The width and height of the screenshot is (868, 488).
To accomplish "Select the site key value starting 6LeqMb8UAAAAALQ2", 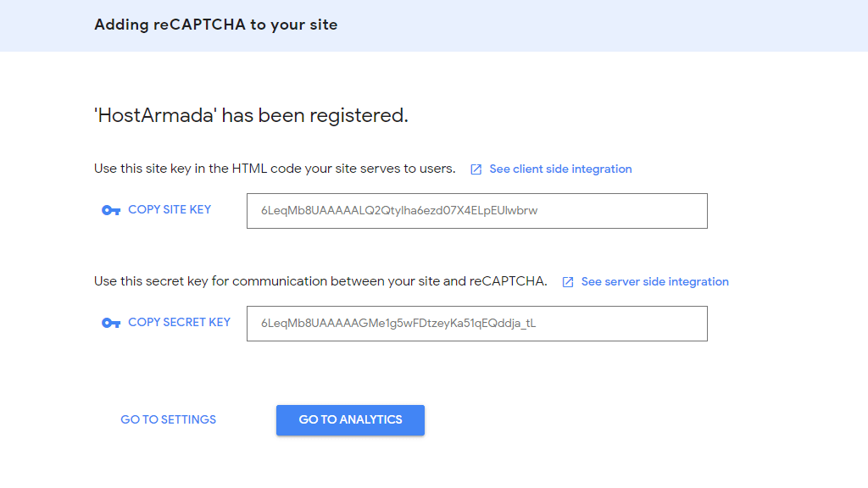I will [399, 211].
